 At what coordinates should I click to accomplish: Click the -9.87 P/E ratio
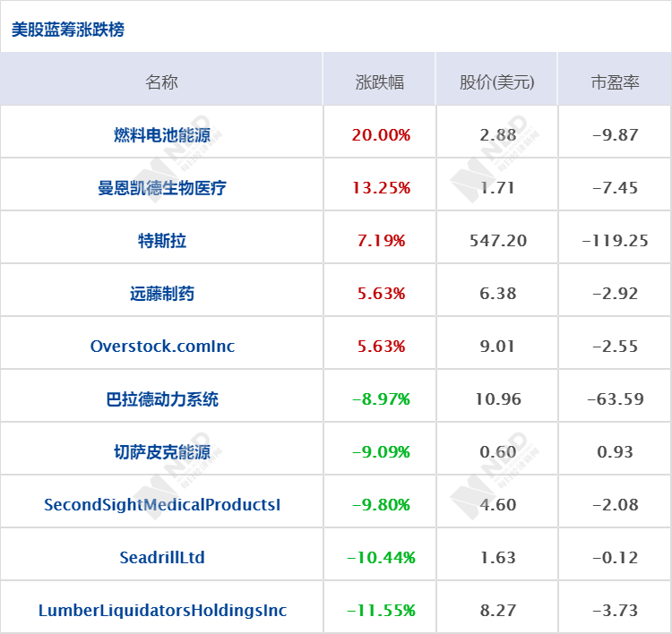pyautogui.click(x=615, y=135)
